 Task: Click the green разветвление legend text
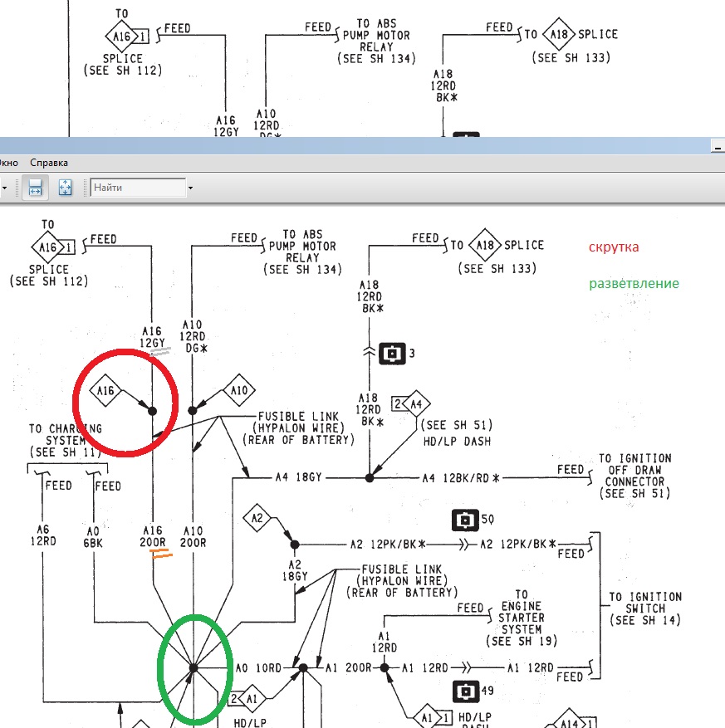634,283
